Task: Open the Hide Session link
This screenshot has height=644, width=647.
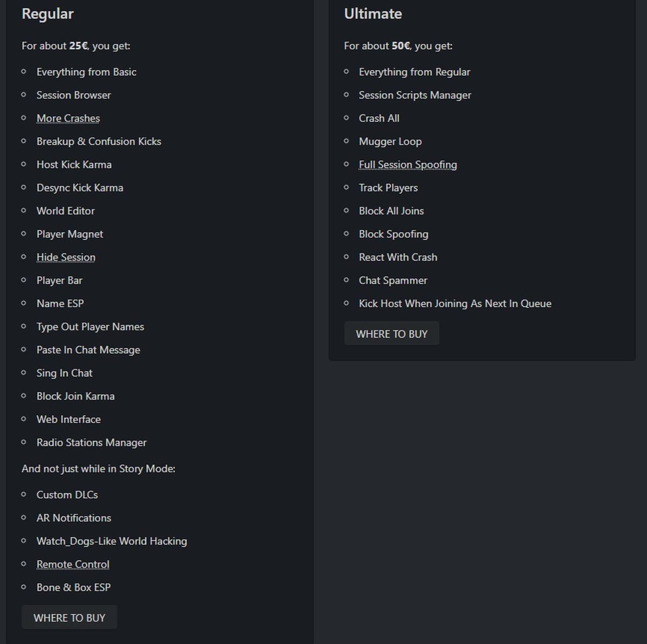Action: point(66,257)
